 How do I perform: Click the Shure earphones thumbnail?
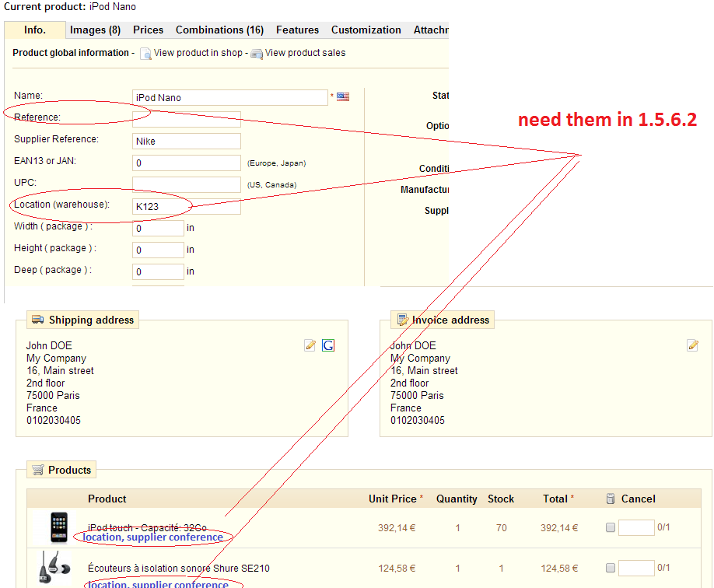(x=54, y=568)
